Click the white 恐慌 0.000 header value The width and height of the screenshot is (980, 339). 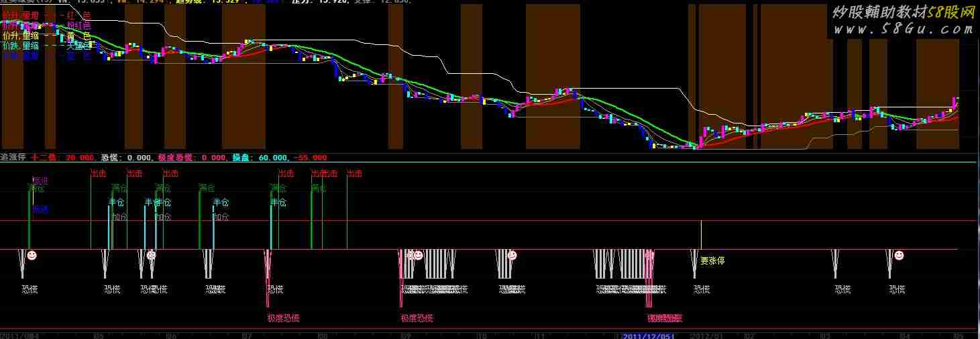pos(126,157)
